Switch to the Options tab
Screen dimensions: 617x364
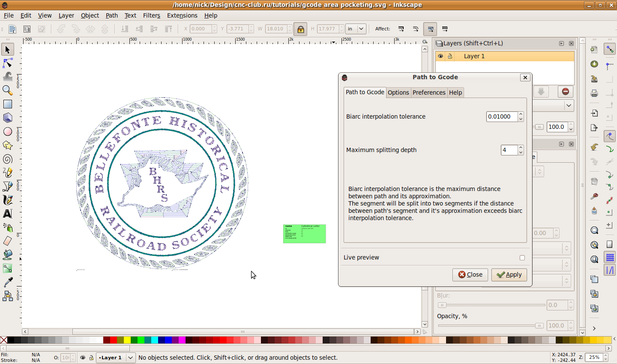(x=398, y=92)
